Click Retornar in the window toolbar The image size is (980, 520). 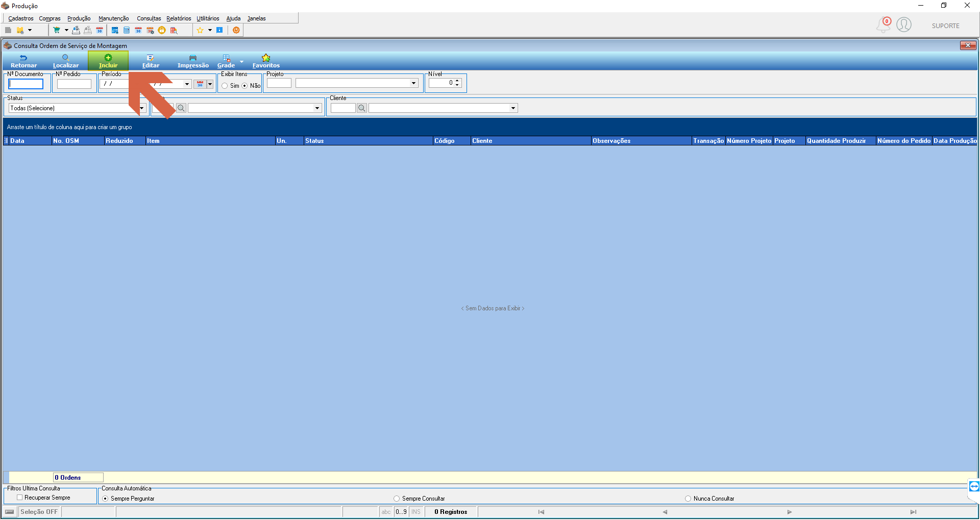[x=23, y=61]
